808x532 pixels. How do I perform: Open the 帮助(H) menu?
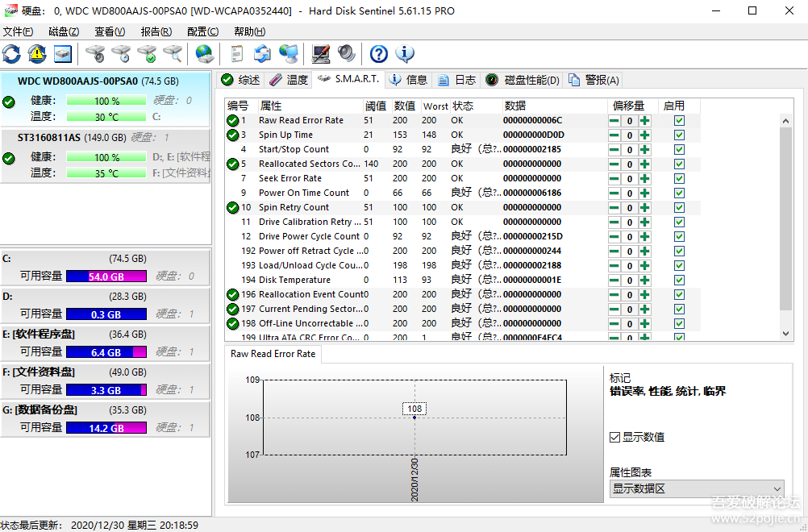click(249, 32)
